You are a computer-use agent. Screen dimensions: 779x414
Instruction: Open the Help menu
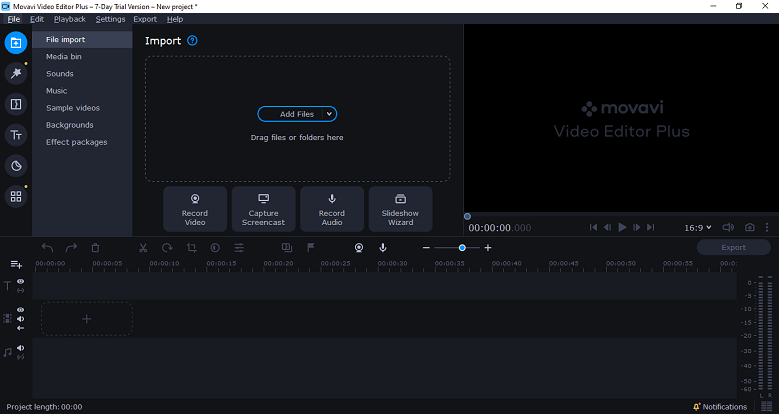click(175, 19)
